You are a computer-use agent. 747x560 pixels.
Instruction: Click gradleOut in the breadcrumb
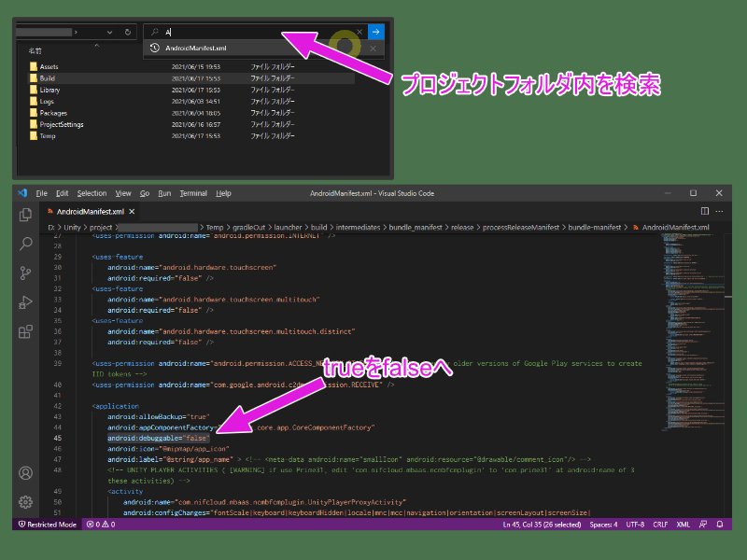(248, 227)
